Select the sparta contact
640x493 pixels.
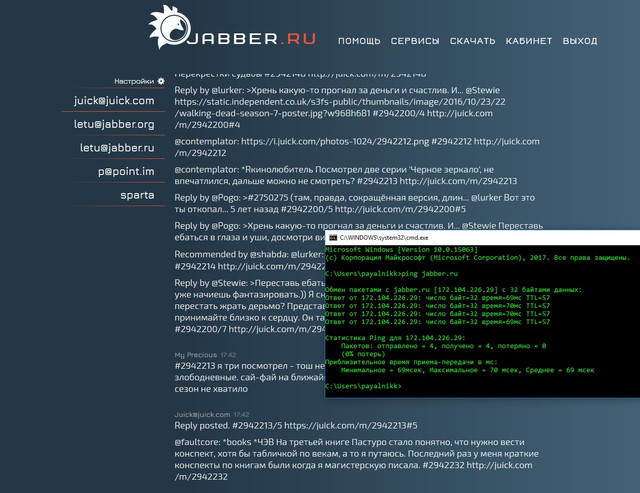coord(137,195)
